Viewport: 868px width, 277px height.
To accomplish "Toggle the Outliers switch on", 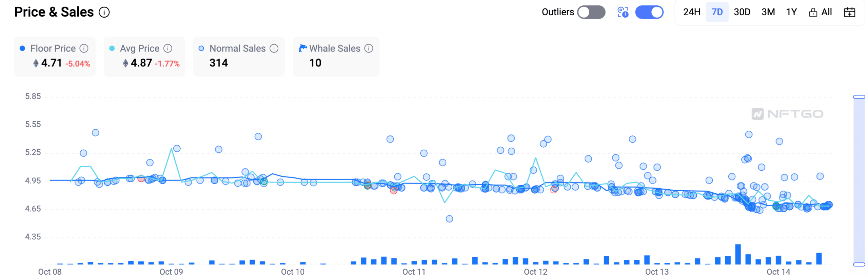I will 591,12.
